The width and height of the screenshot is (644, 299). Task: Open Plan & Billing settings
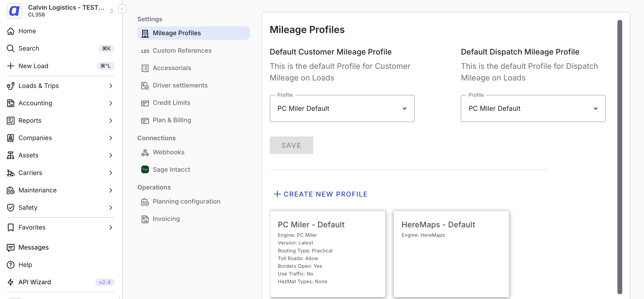(x=193, y=120)
